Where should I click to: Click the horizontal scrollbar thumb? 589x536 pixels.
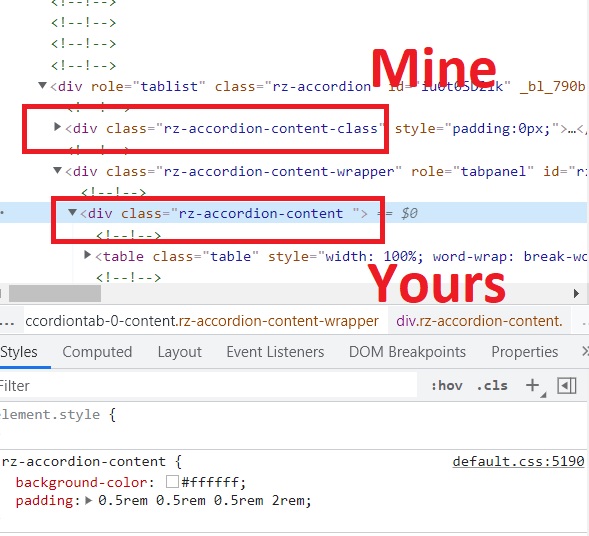tap(55, 293)
